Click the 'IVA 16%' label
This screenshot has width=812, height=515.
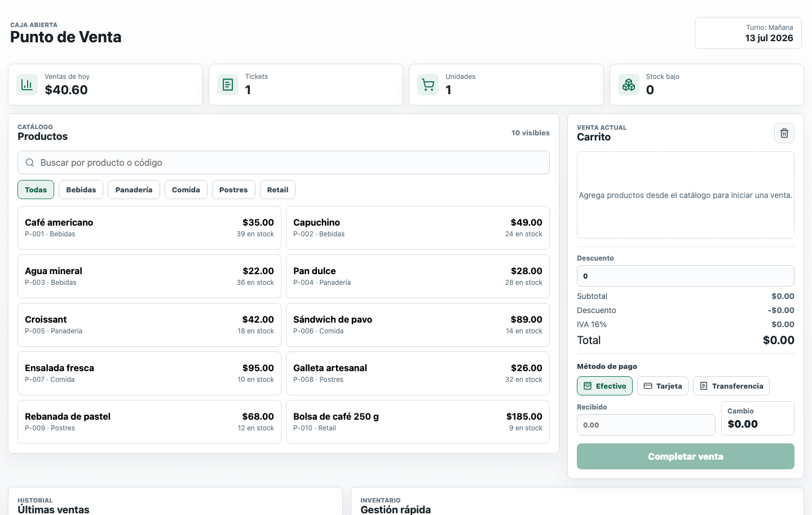592,324
